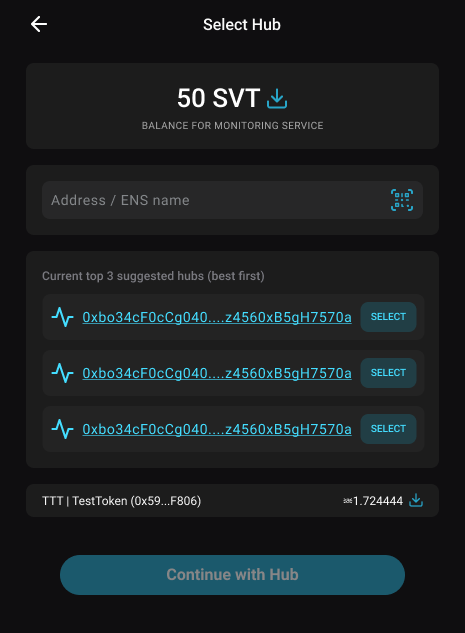The height and width of the screenshot is (633, 465).
Task: Open the second hub address link
Action: point(217,373)
